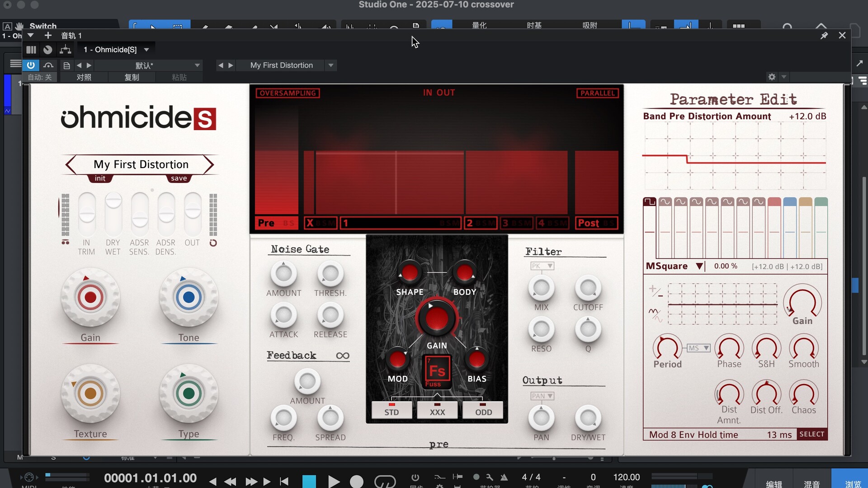Click the output reset circular arrow icon
The width and height of the screenshot is (868, 488).
(x=213, y=243)
